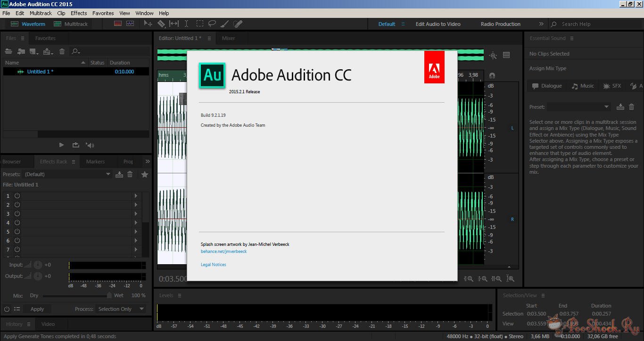Switch to the Markers tab

(95, 162)
